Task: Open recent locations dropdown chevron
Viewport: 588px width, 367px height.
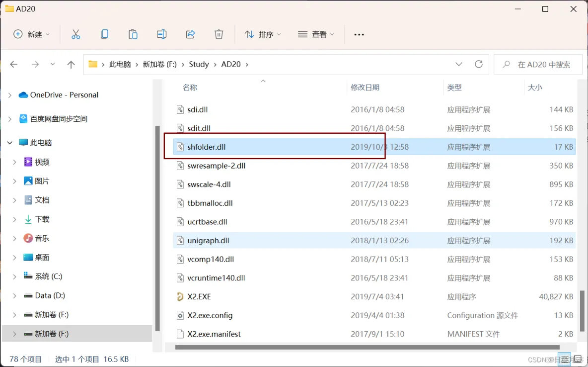Action: pyautogui.click(x=53, y=64)
